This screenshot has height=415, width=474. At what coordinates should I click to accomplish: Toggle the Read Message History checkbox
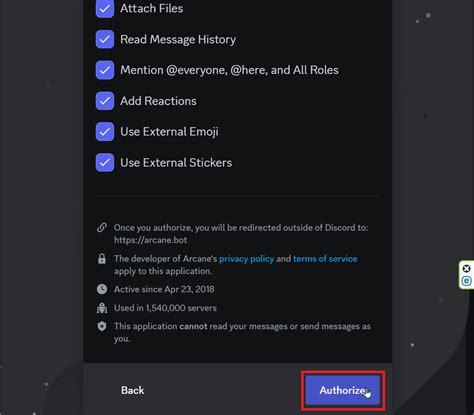tap(105, 39)
